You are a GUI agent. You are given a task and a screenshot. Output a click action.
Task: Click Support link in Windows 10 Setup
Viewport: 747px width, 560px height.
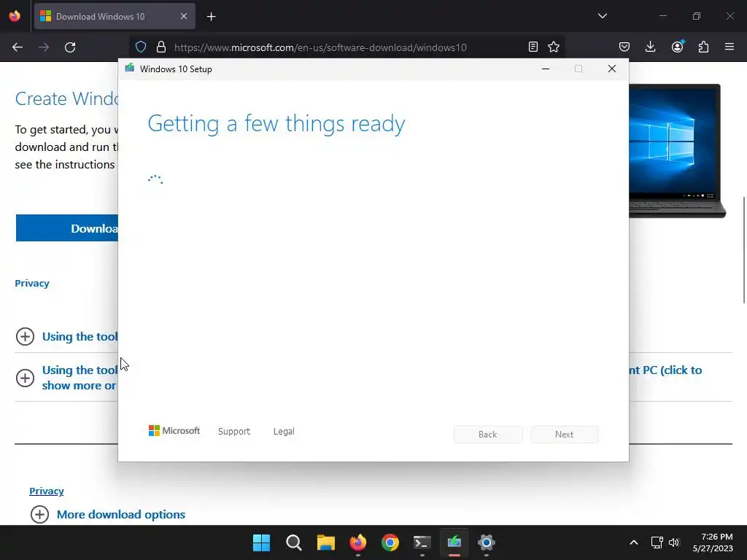[234, 431]
